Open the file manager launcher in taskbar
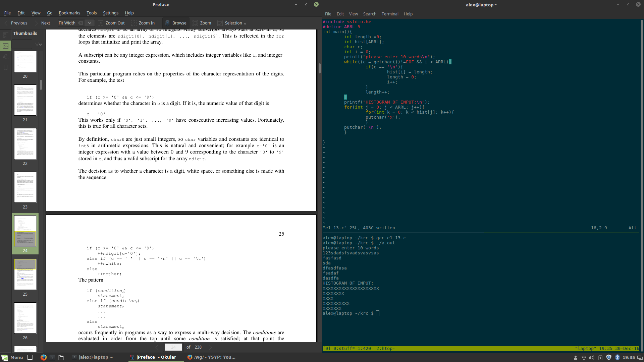The image size is (644, 362). pos(61,357)
